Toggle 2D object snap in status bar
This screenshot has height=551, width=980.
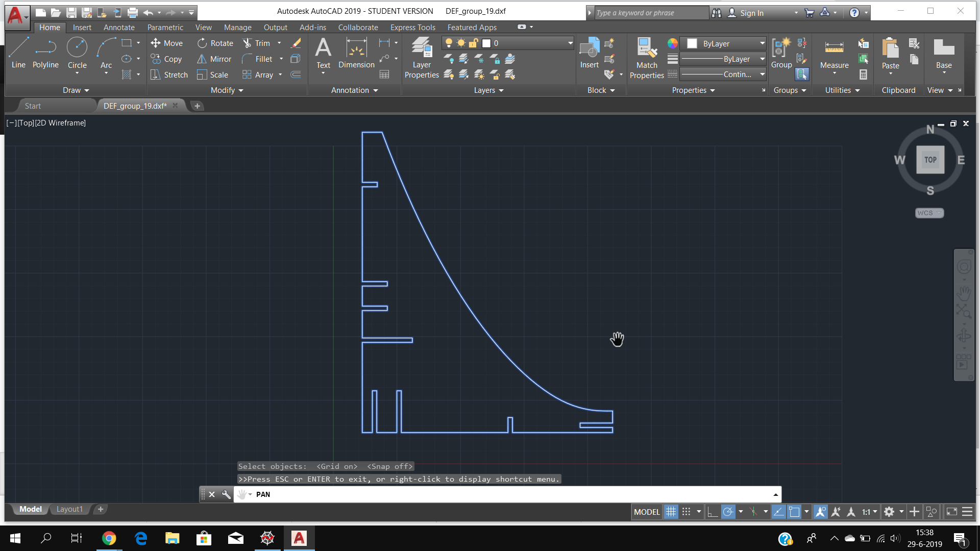(794, 512)
